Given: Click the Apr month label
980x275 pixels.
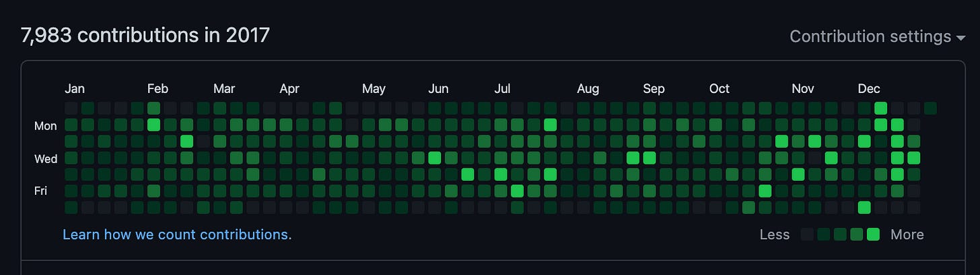Looking at the screenshot, I should pos(289,89).
